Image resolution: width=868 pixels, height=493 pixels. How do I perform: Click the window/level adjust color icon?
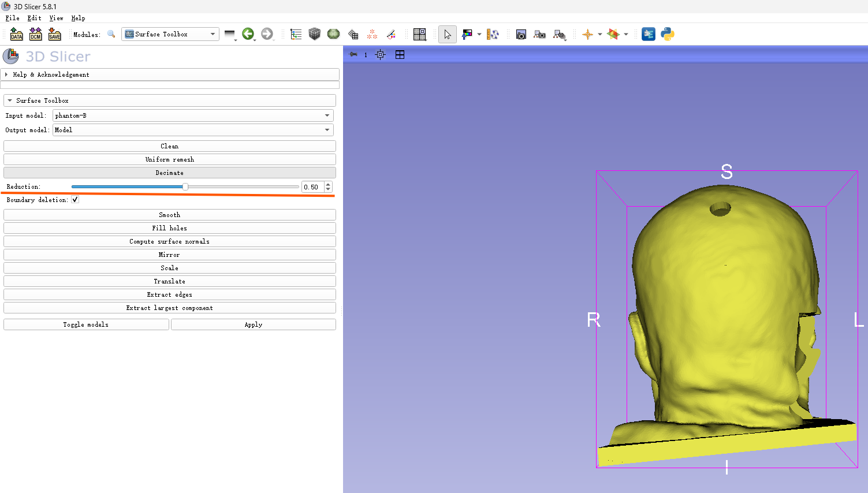[x=467, y=35]
